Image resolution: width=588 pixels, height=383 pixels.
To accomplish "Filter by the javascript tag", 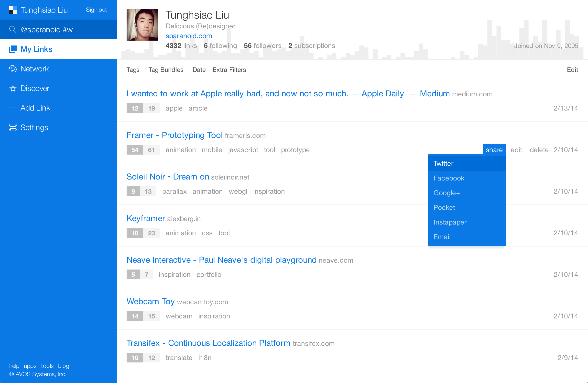I will (x=243, y=150).
